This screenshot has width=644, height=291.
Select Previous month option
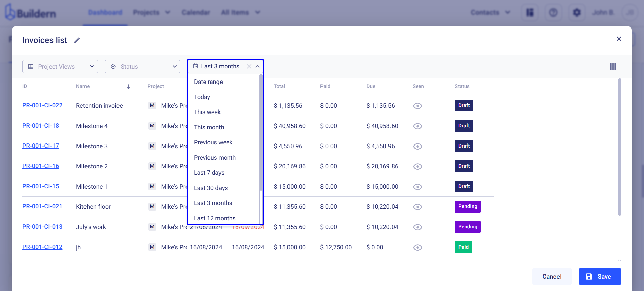(215, 158)
